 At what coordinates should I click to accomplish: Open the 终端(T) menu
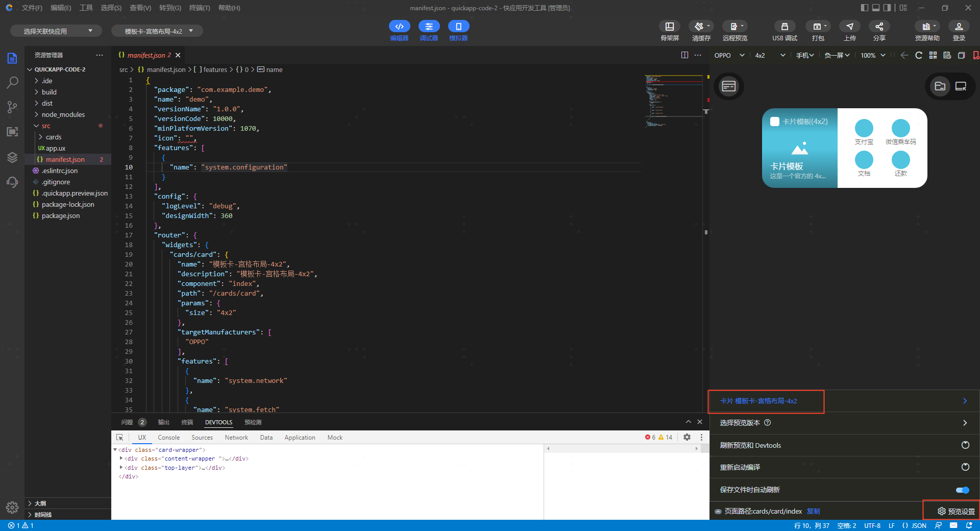tap(199, 8)
